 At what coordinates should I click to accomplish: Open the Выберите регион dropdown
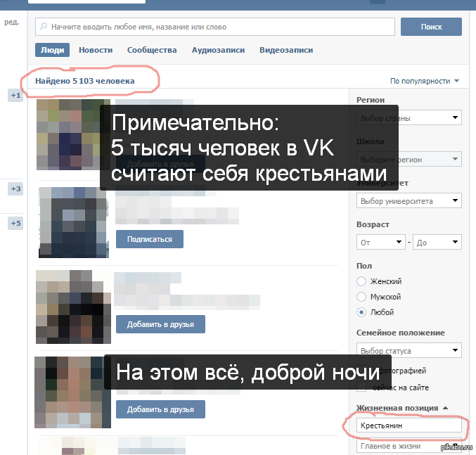[409, 160]
